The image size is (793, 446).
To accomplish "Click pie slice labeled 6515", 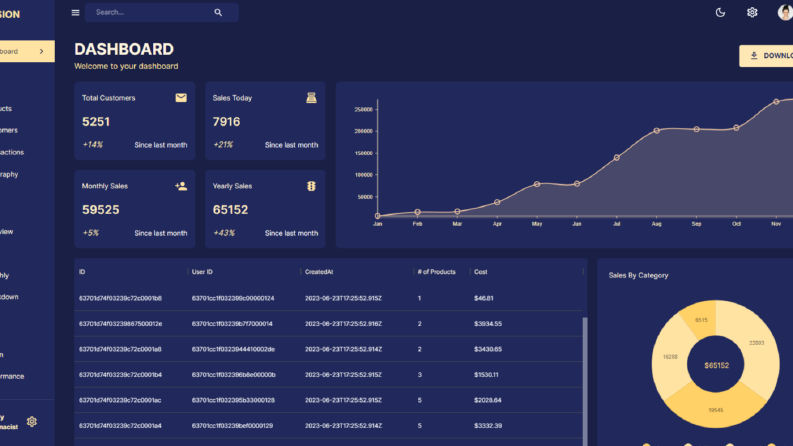I will pos(701,320).
